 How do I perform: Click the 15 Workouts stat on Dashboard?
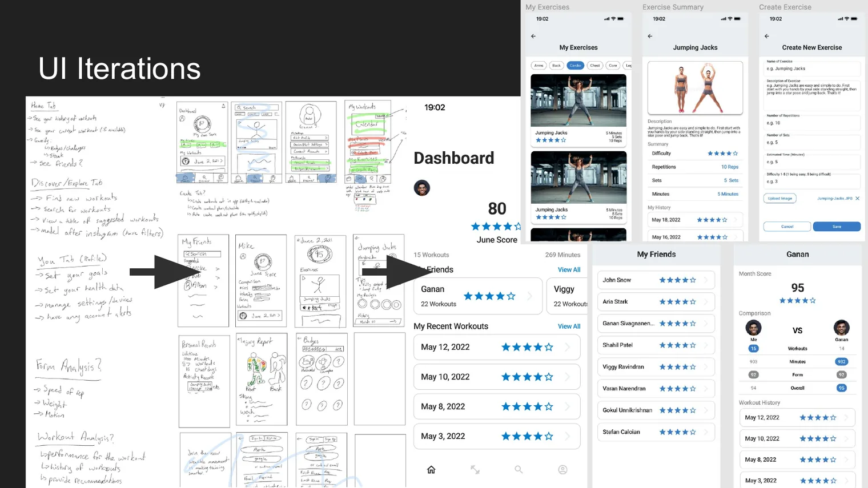[431, 255]
